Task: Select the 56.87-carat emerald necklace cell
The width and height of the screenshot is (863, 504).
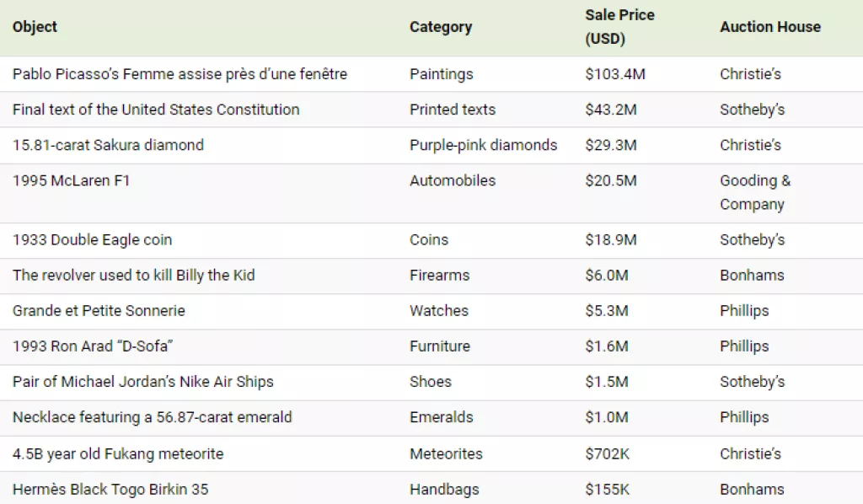Action: pos(152,417)
